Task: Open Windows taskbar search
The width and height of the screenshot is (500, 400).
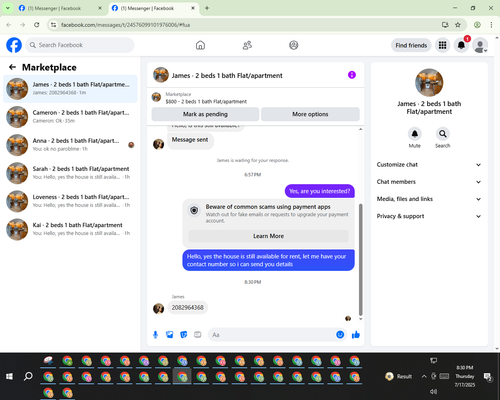Action: pos(28,376)
